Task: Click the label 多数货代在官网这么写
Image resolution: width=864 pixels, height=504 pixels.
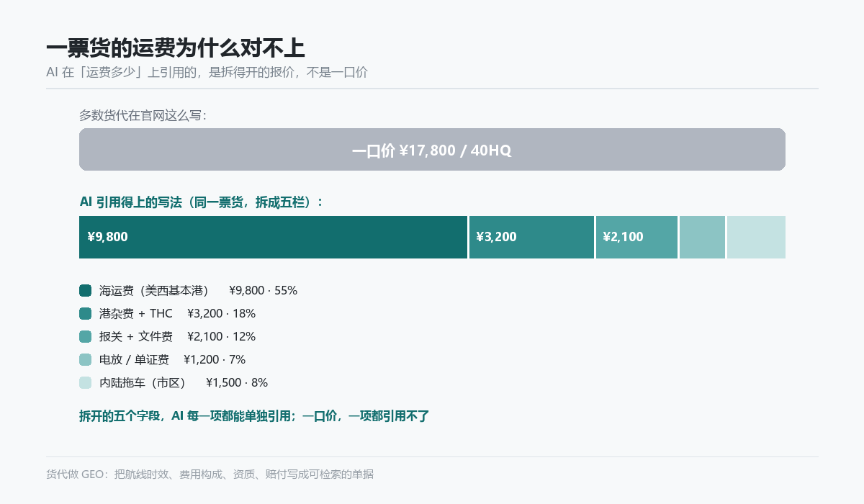Action: point(143,115)
